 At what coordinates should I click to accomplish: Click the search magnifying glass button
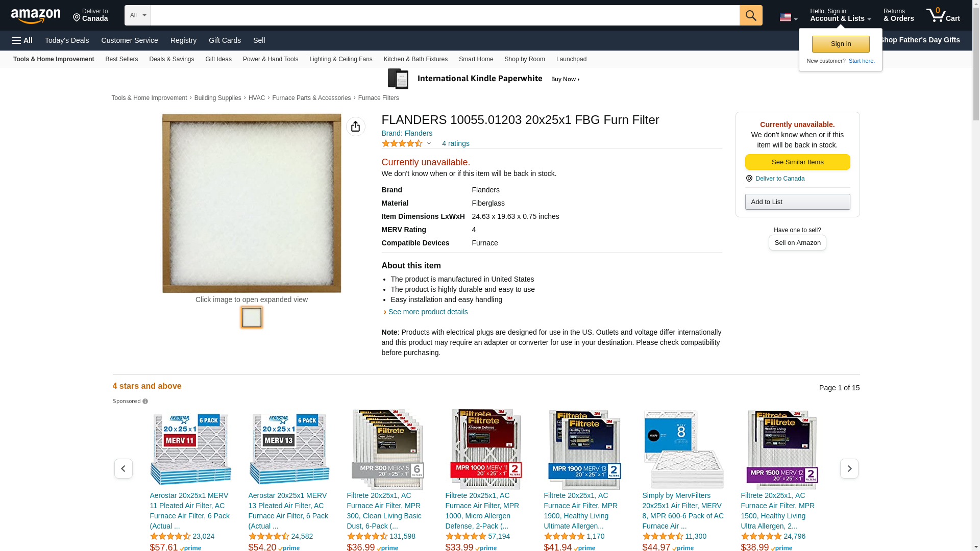pos(751,15)
